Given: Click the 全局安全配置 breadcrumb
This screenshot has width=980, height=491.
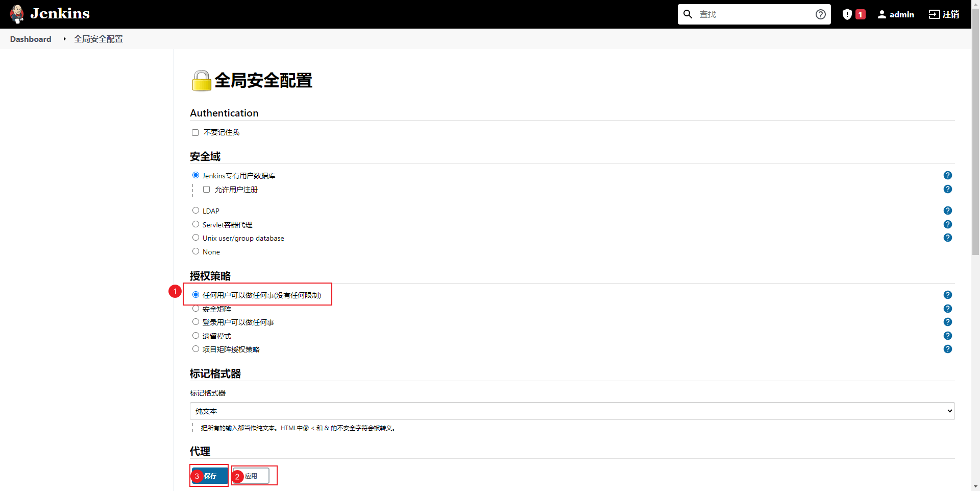Looking at the screenshot, I should 99,39.
